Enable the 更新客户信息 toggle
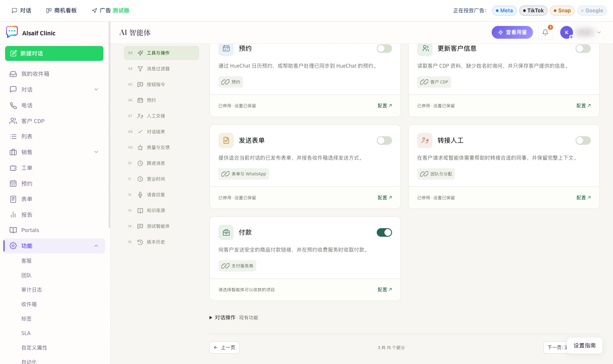The height and width of the screenshot is (364, 613). click(583, 49)
